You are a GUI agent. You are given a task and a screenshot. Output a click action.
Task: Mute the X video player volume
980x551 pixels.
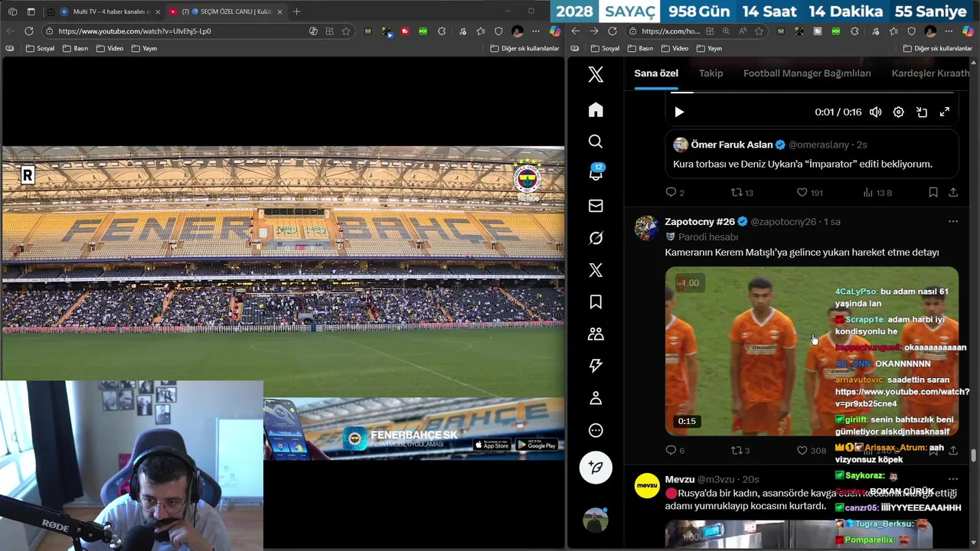pos(876,112)
